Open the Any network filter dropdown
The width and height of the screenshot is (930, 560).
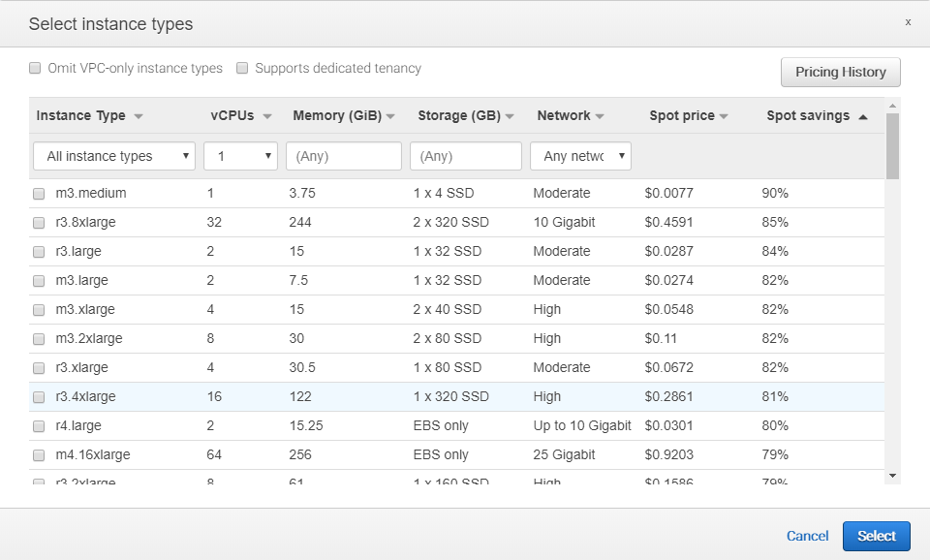(x=580, y=156)
